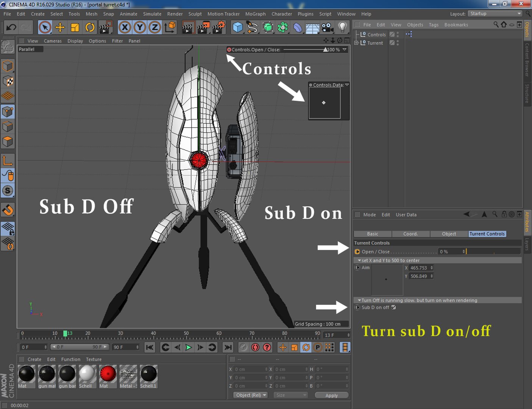Switch to Texture mode checkered cube
The image size is (532, 409).
click(8, 81)
